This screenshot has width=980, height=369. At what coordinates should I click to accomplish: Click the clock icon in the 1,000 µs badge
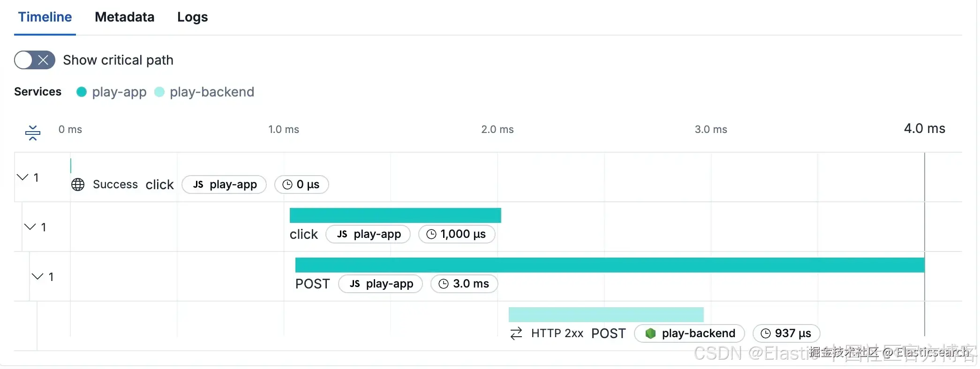[431, 234]
